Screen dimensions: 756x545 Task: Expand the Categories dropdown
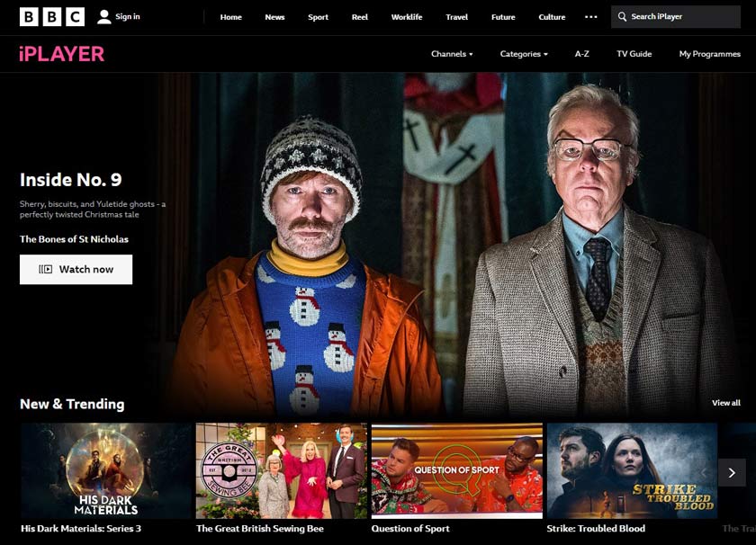point(523,54)
